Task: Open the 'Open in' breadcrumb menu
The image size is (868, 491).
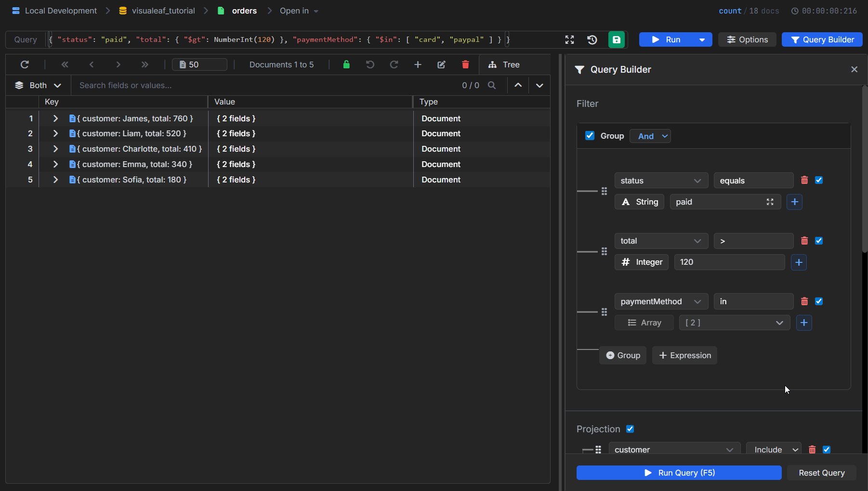Action: (x=299, y=11)
